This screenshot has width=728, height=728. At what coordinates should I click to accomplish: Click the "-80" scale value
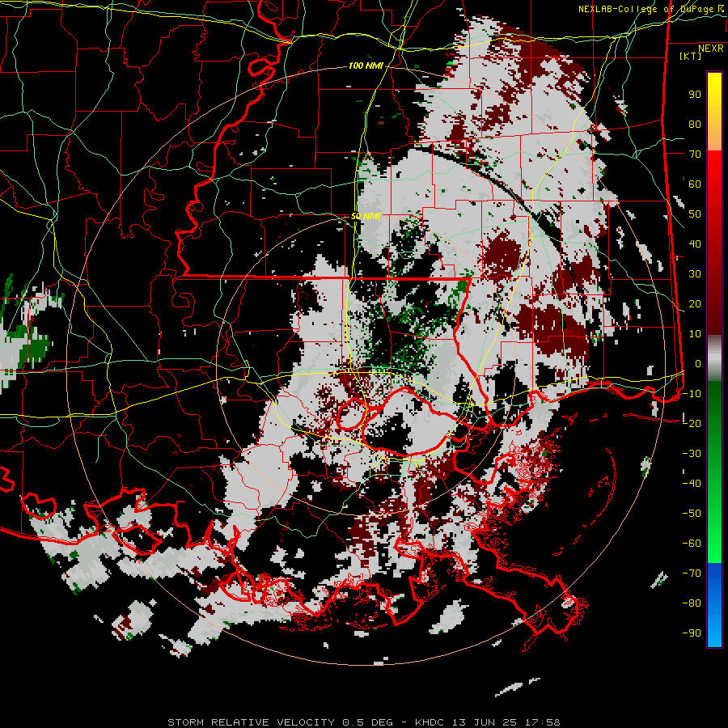point(692,603)
